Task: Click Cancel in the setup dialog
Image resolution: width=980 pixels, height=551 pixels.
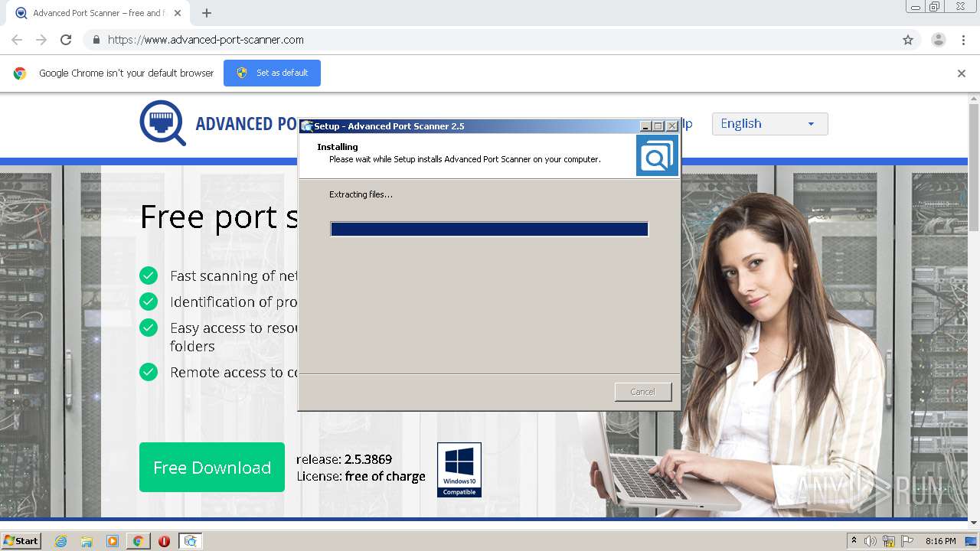Action: [643, 392]
